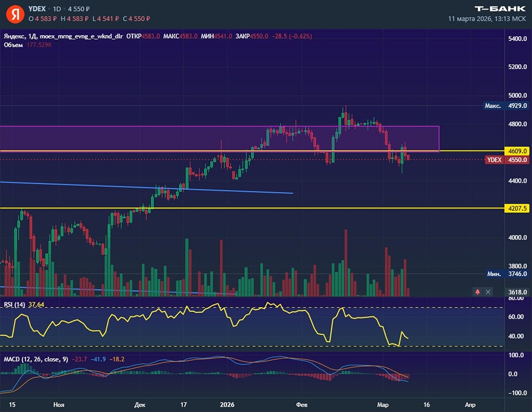
Task: Click the 100.0 MACD axis label
Action: [x=516, y=355]
